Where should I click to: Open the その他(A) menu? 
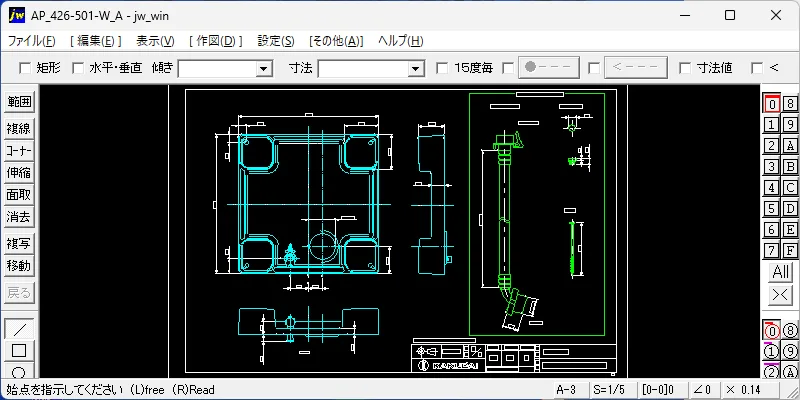click(x=336, y=41)
